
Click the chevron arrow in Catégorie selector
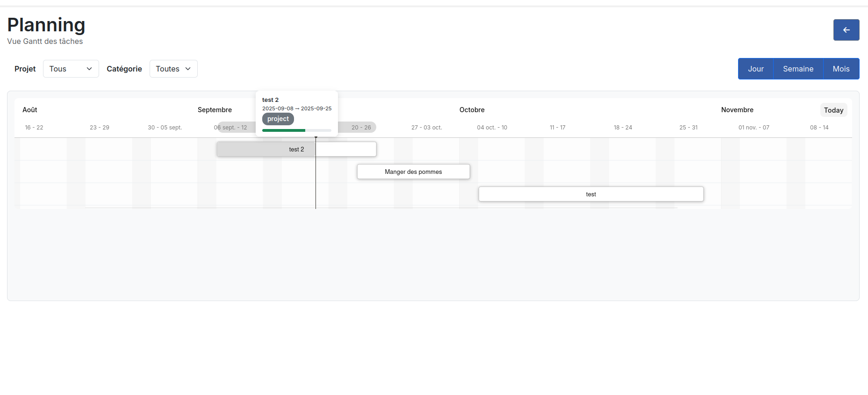click(188, 69)
